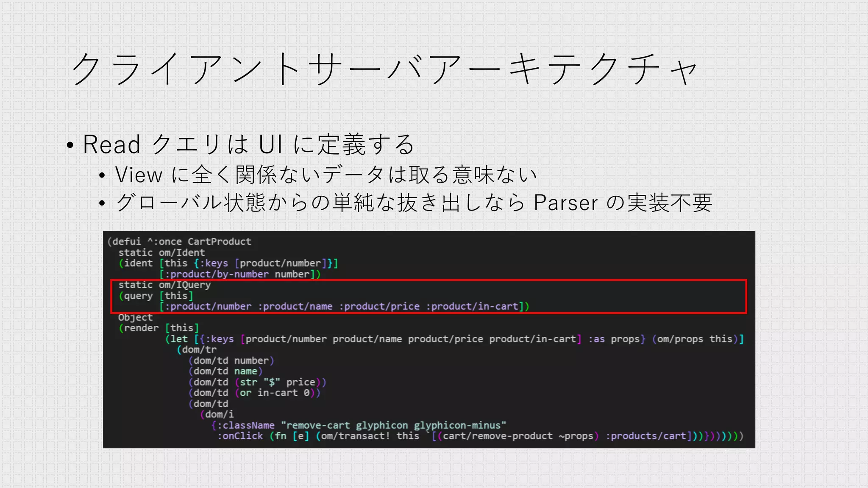Click the code line "static om/Ident"
Screen dimensions: 868x488
tap(161, 252)
